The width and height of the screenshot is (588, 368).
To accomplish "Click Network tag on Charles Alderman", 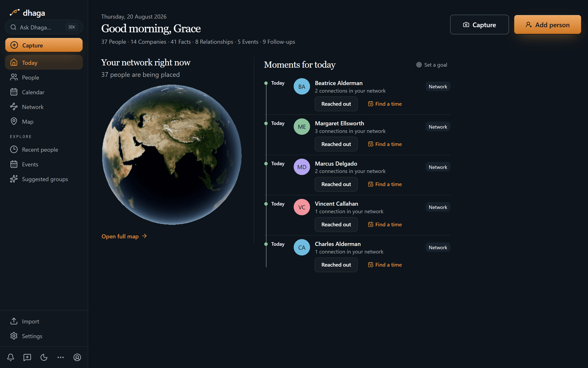I will pyautogui.click(x=438, y=247).
